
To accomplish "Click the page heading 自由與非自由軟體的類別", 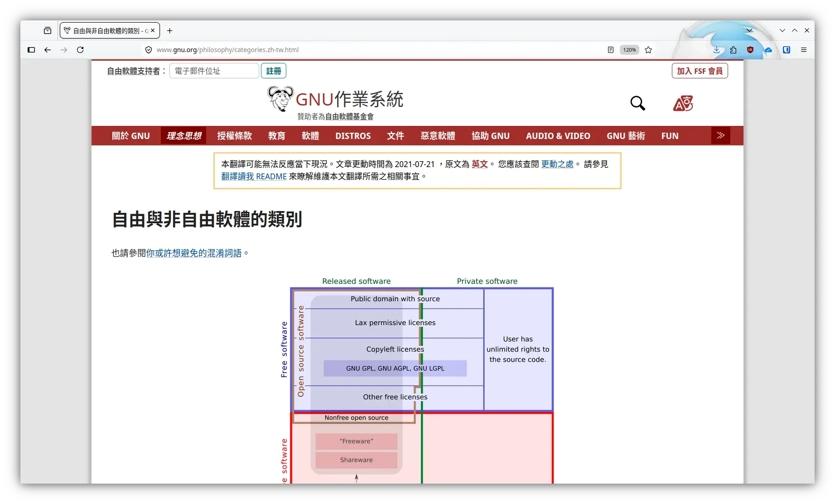I will pos(207,220).
